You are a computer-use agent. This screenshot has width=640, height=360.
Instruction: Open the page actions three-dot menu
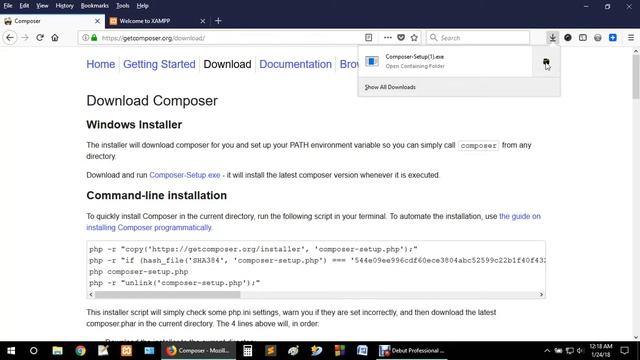(x=388, y=38)
